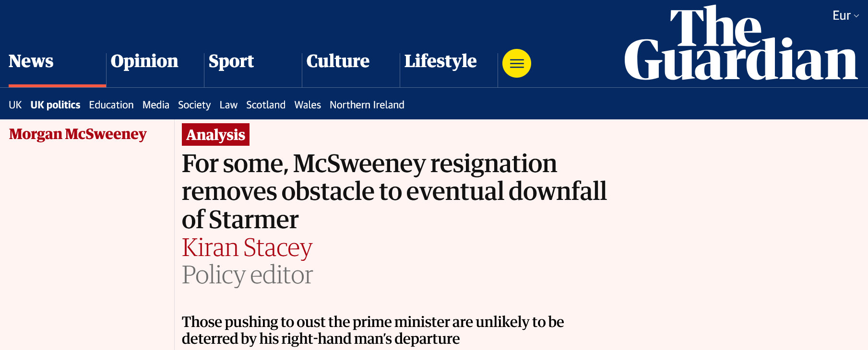Image resolution: width=868 pixels, height=350 pixels.
Task: Click the Morgan McSweeney topic tag
Action: click(x=78, y=134)
